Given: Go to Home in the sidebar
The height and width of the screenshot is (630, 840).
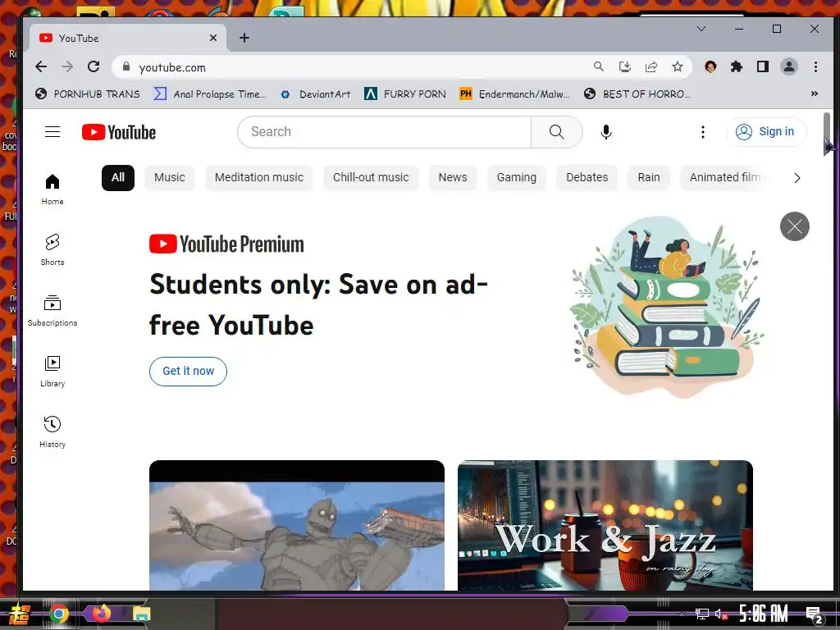Looking at the screenshot, I should (x=52, y=189).
